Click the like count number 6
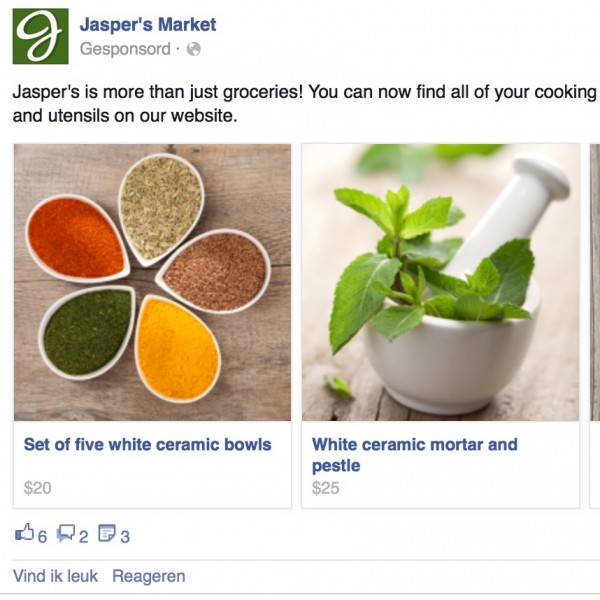The image size is (600, 600). [42, 536]
